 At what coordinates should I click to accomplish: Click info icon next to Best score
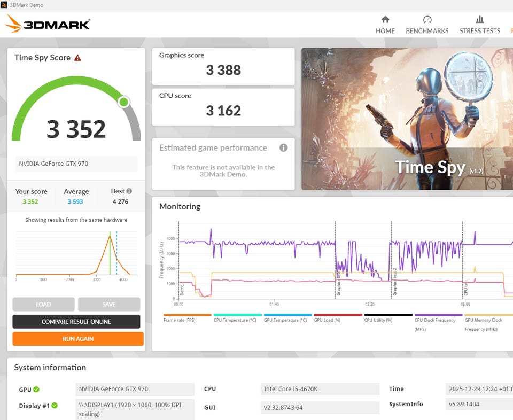[x=129, y=191]
